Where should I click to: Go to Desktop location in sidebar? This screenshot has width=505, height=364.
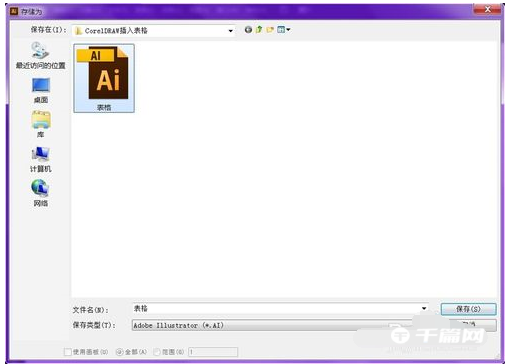[x=41, y=90]
